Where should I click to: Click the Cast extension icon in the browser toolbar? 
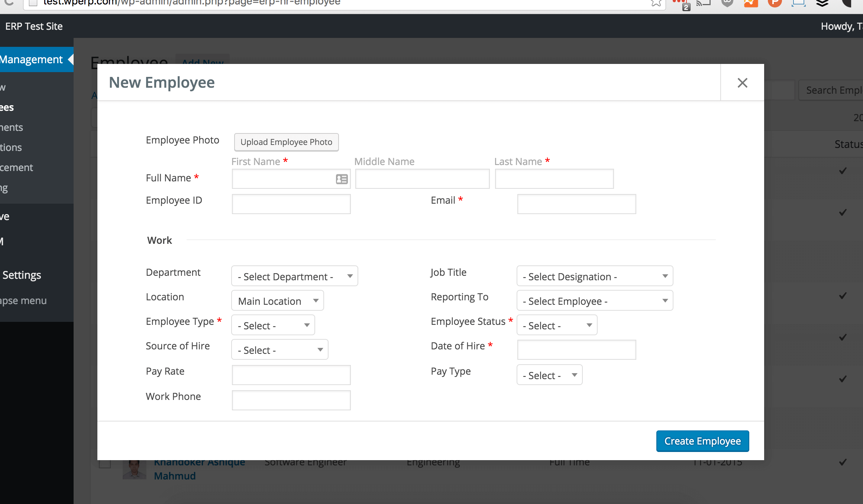(703, 3)
